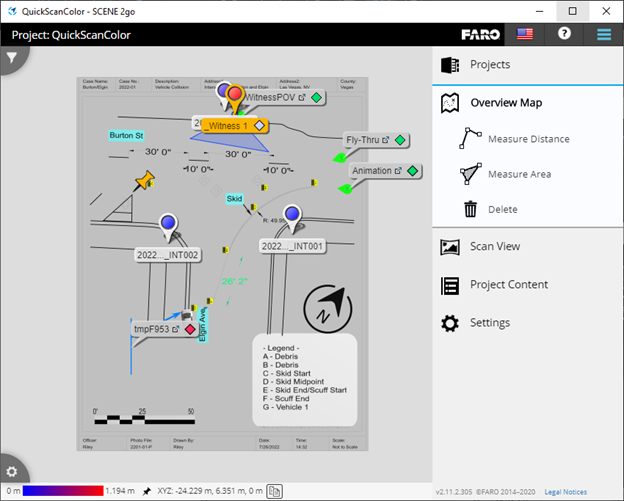Image resolution: width=624 pixels, height=501 pixels.
Task: Click the FARO logo
Action: pos(480,35)
